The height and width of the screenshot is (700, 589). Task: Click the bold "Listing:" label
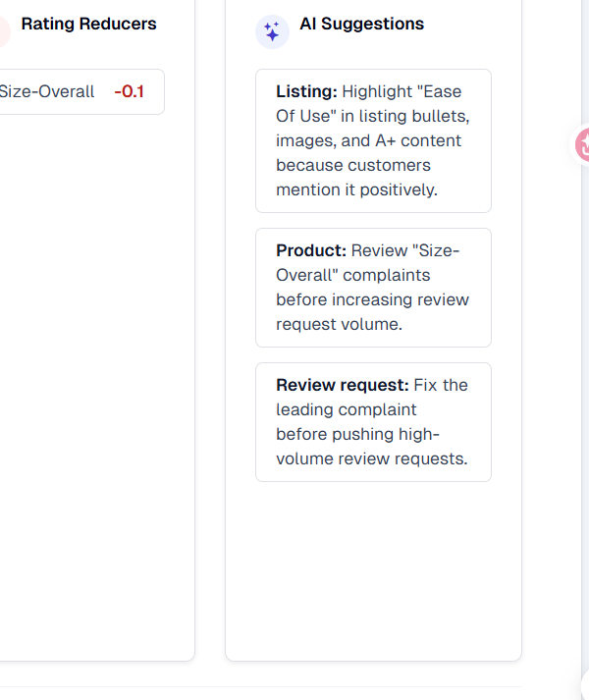click(x=307, y=91)
